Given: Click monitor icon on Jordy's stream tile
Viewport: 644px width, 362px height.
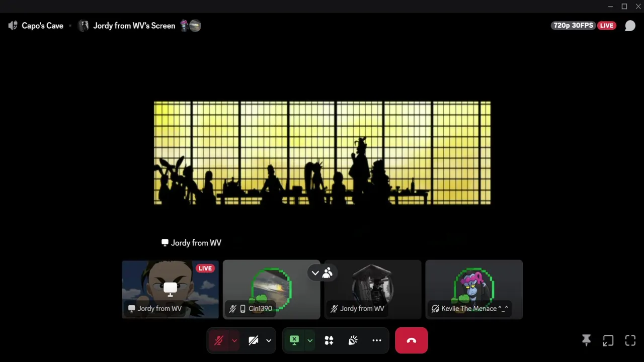Looking at the screenshot, I should point(170,289).
